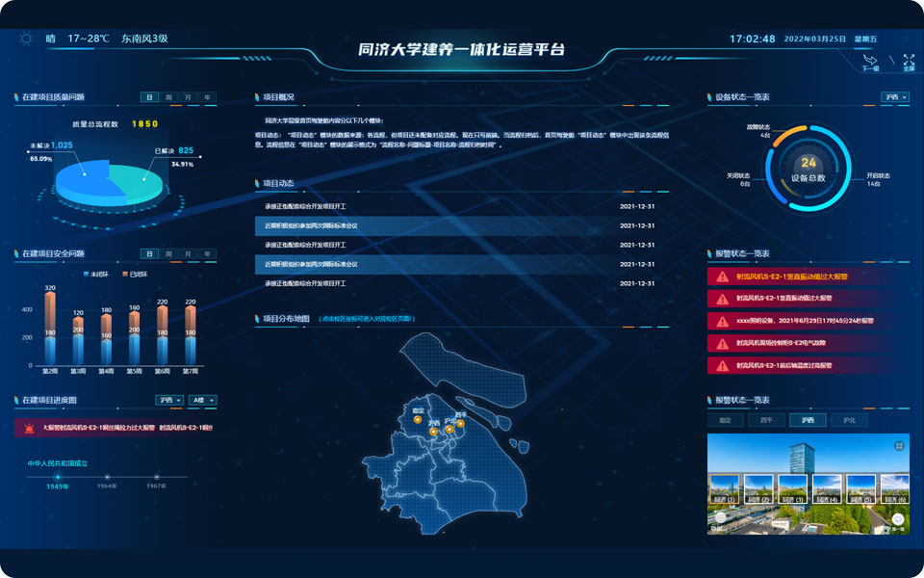Click the panorama expand icon at top-right of photo
Screen dimensions: 924x578
899,446
